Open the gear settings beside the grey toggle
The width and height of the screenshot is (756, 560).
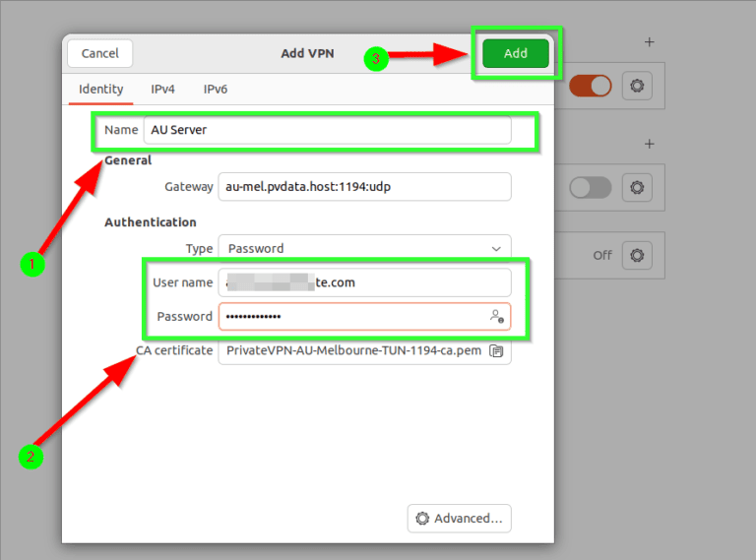[x=637, y=187]
